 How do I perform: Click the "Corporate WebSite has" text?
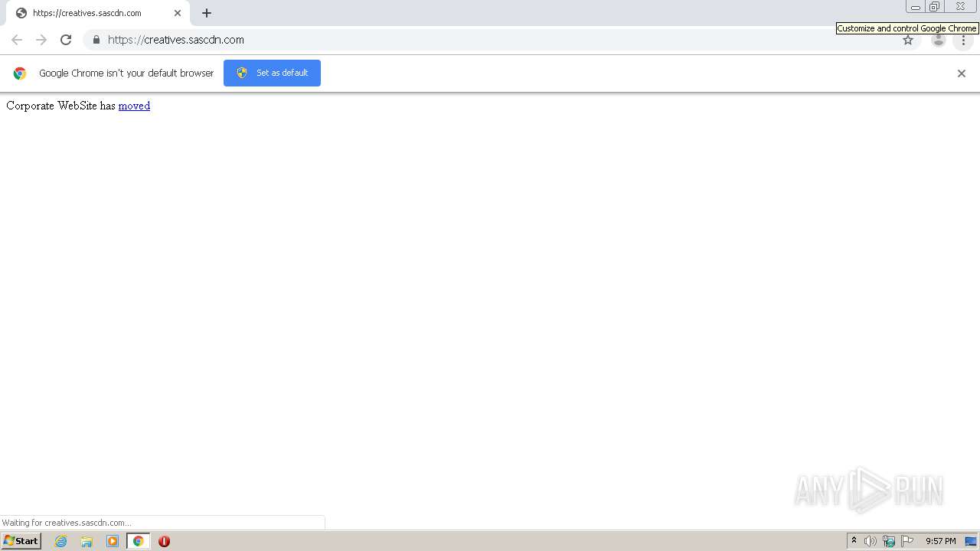pyautogui.click(x=61, y=106)
